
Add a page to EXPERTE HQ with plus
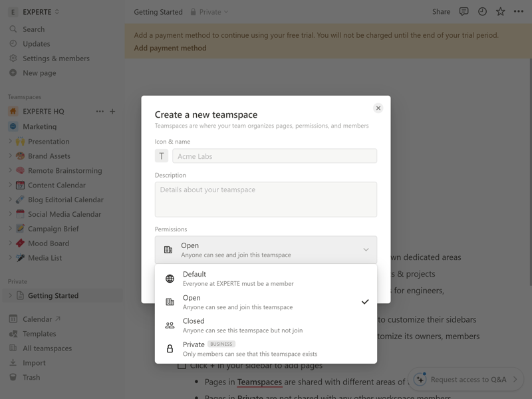tap(112, 111)
